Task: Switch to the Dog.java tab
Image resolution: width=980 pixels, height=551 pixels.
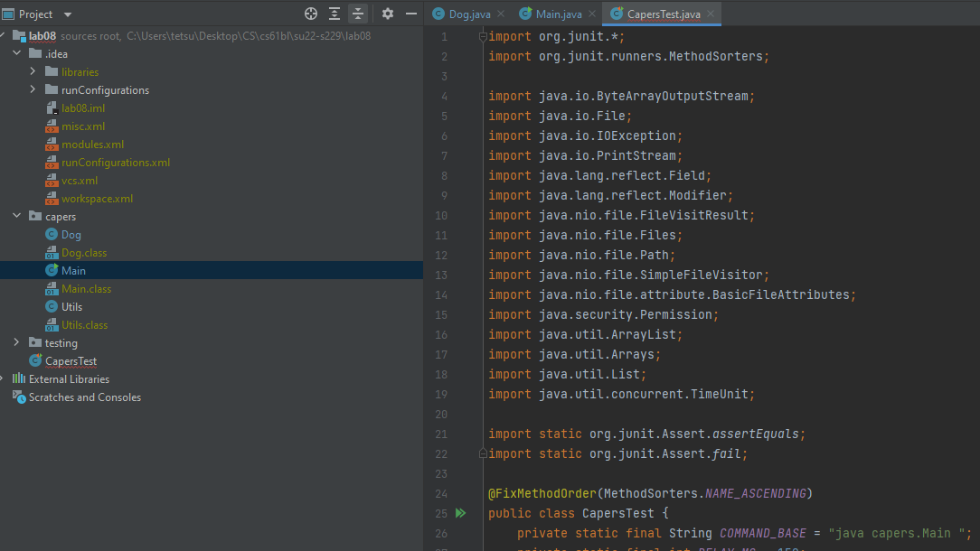Action: (x=468, y=14)
